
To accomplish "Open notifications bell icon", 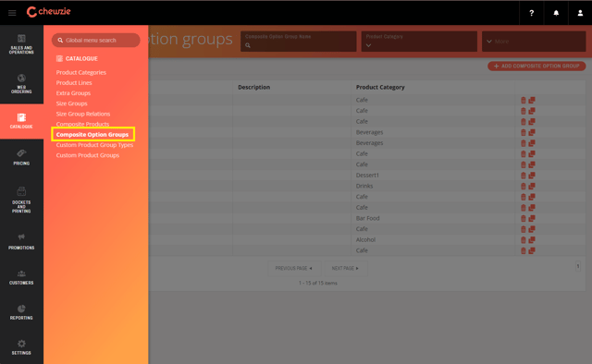I will pyautogui.click(x=556, y=13).
